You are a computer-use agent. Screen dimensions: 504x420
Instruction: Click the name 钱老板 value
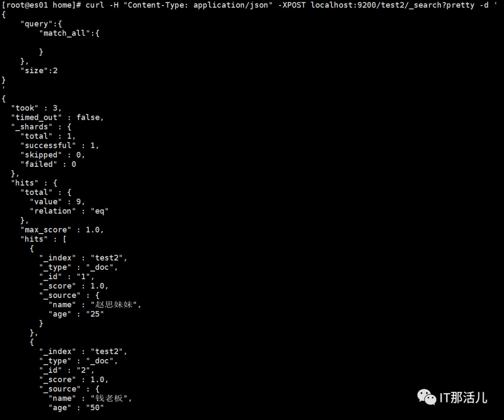point(109,398)
